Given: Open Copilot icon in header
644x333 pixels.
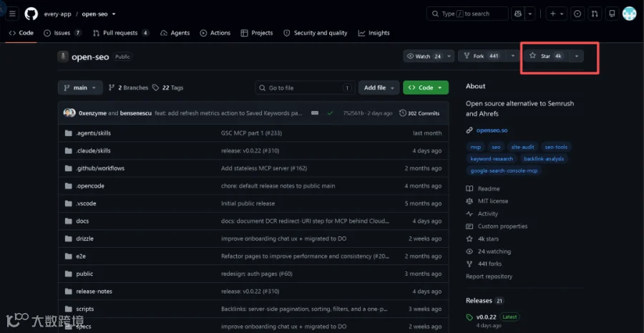Looking at the screenshot, I should [518, 14].
